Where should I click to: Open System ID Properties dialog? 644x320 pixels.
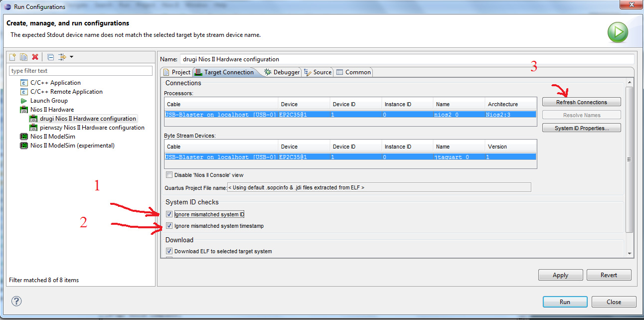(582, 128)
